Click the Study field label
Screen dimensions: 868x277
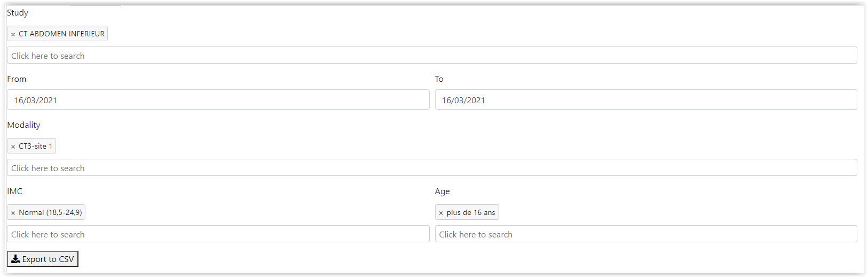coord(18,13)
